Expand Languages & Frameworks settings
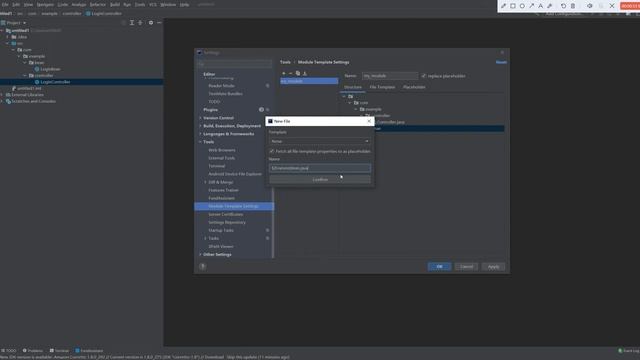The height and width of the screenshot is (360, 640). click(200, 134)
